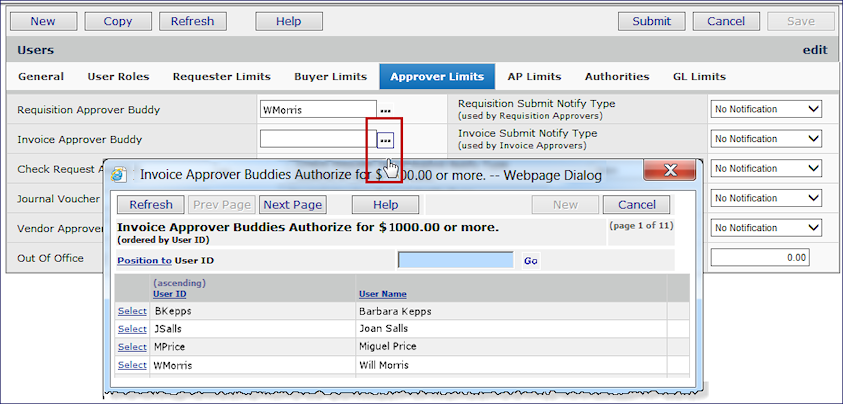Select the AP Limits tab
Image resolution: width=843 pixels, height=404 pixels.
tap(534, 76)
